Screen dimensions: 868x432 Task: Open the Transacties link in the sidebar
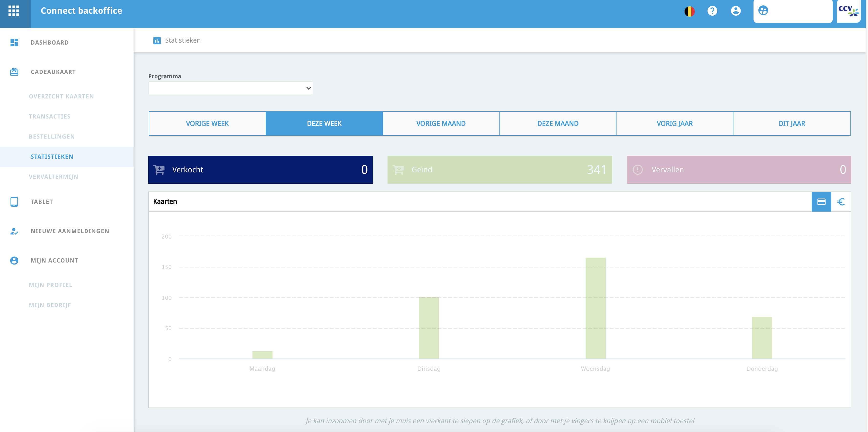[49, 116]
